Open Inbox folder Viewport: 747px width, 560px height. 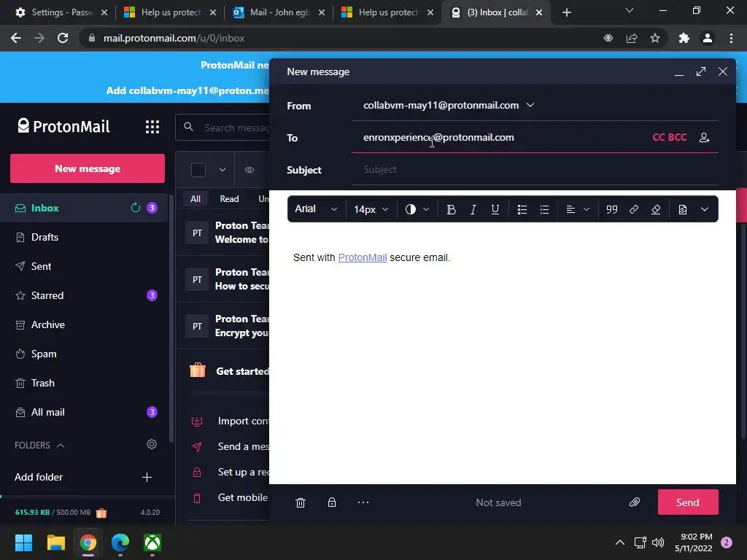pyautogui.click(x=84, y=208)
